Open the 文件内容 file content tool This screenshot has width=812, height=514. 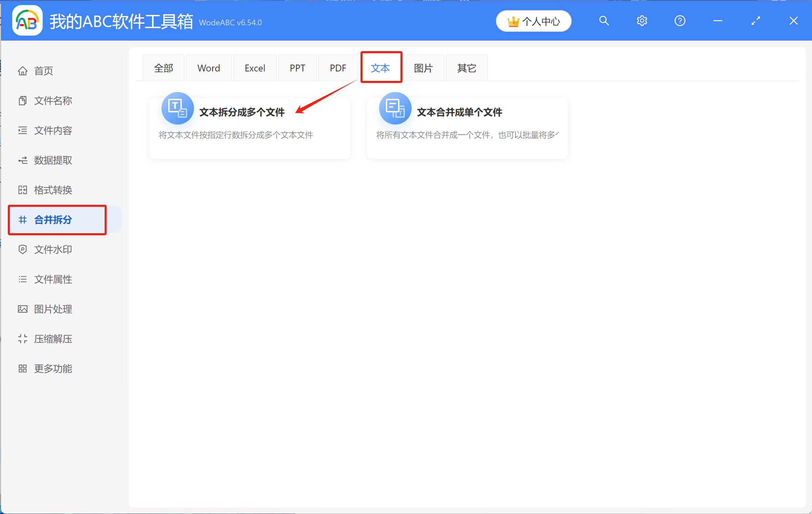tap(53, 130)
